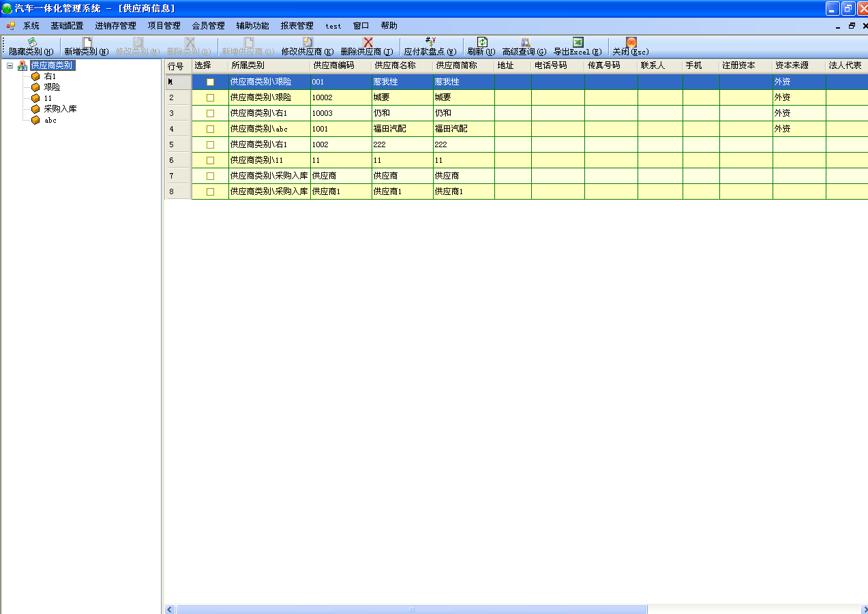Image resolution: width=868 pixels, height=614 pixels.
Task: Click the horizontal scrollbar thumb
Action: coord(412,609)
